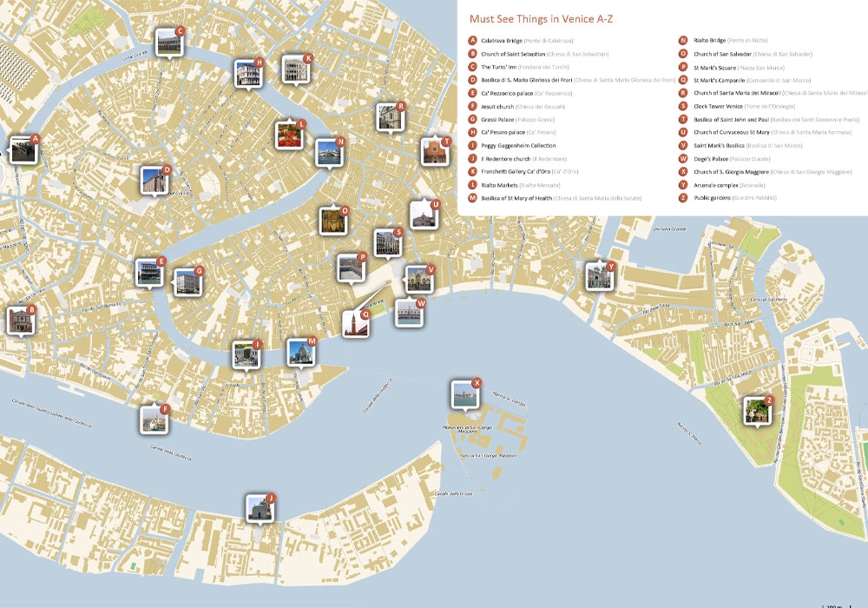The height and width of the screenshot is (608, 868).
Task: Click 'Rialto Bridge' legend text
Action: click(x=710, y=41)
